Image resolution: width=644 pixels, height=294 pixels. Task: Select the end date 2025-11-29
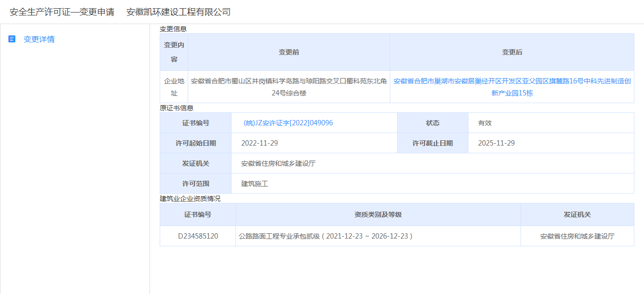click(x=496, y=143)
